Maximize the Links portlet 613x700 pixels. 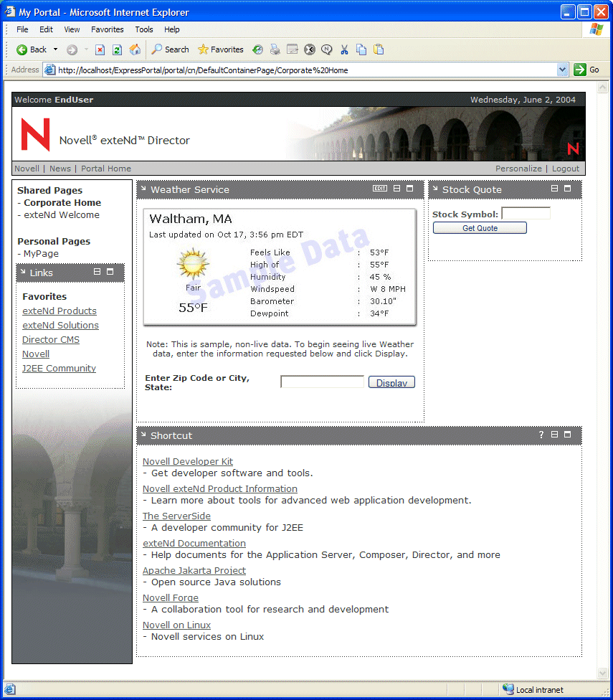(x=110, y=271)
